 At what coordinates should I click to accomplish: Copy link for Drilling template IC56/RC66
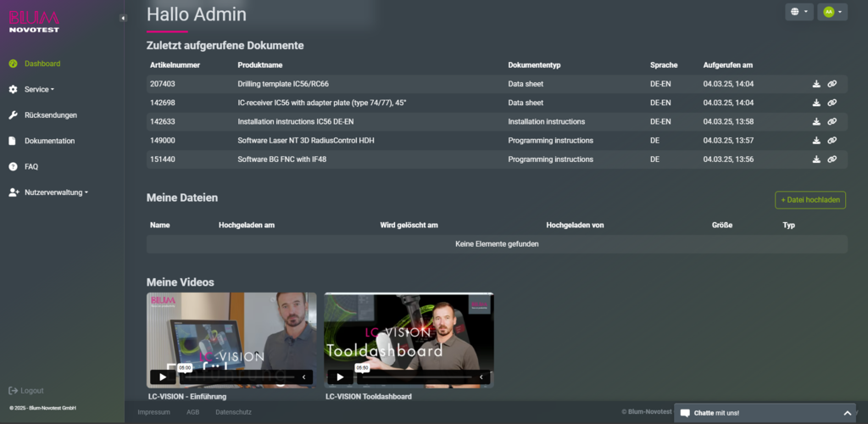[832, 84]
